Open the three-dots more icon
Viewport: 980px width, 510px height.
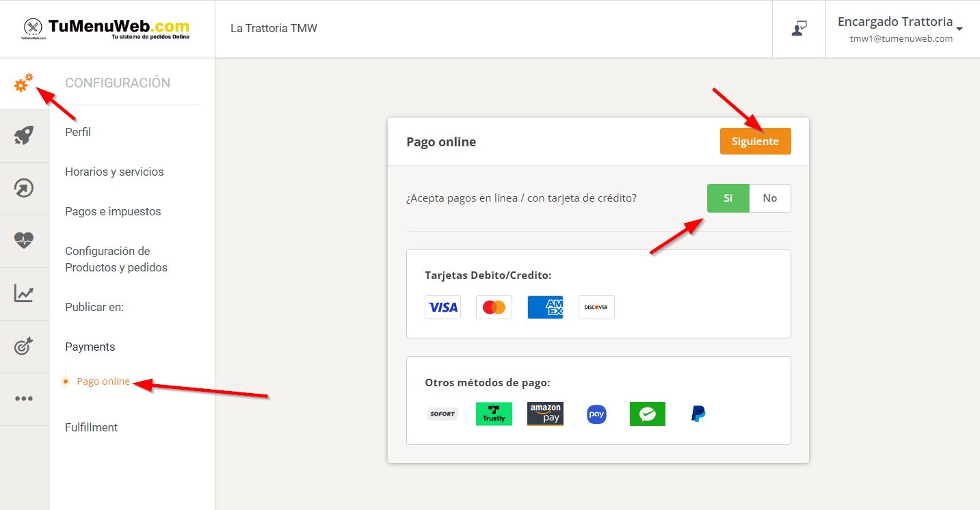24,399
